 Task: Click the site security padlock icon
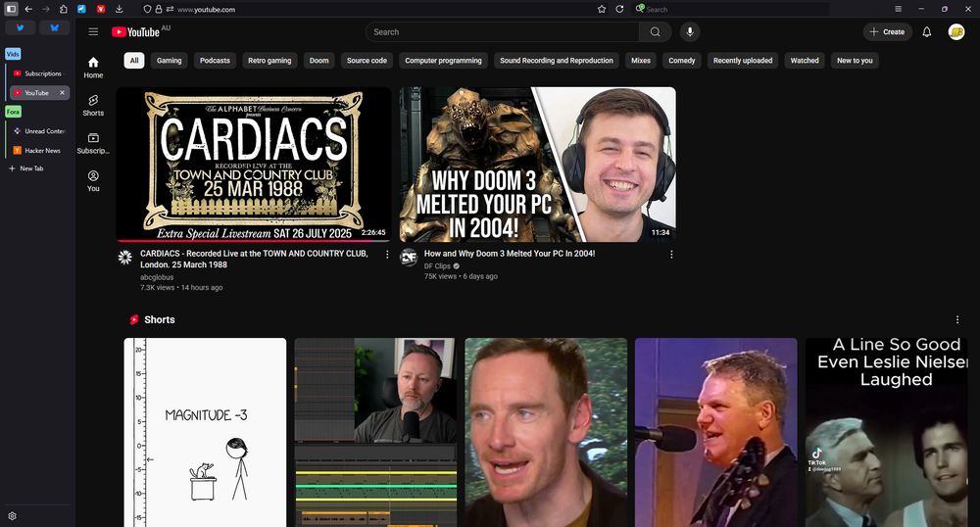coord(159,10)
